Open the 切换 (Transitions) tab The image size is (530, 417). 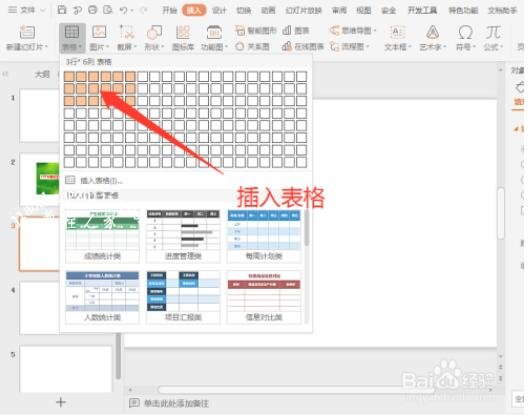243,10
